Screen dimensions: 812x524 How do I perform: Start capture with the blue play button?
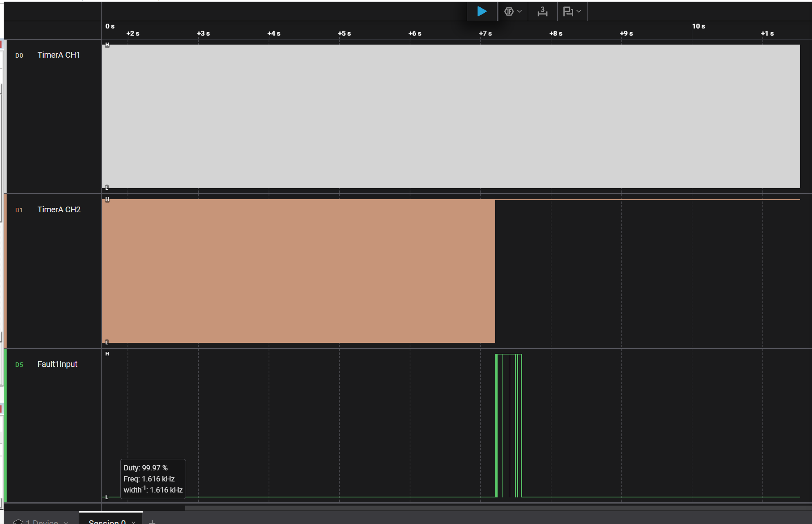(482, 11)
